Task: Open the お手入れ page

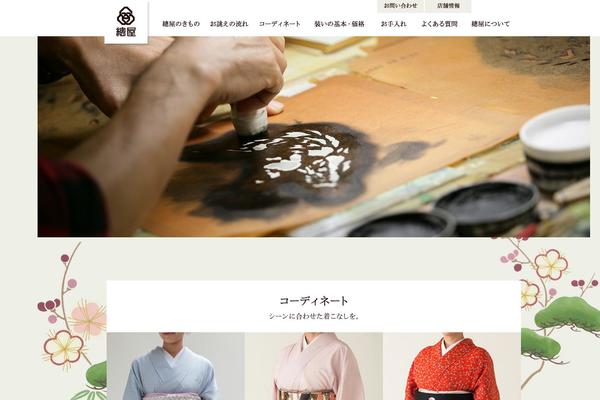Action: click(x=393, y=24)
